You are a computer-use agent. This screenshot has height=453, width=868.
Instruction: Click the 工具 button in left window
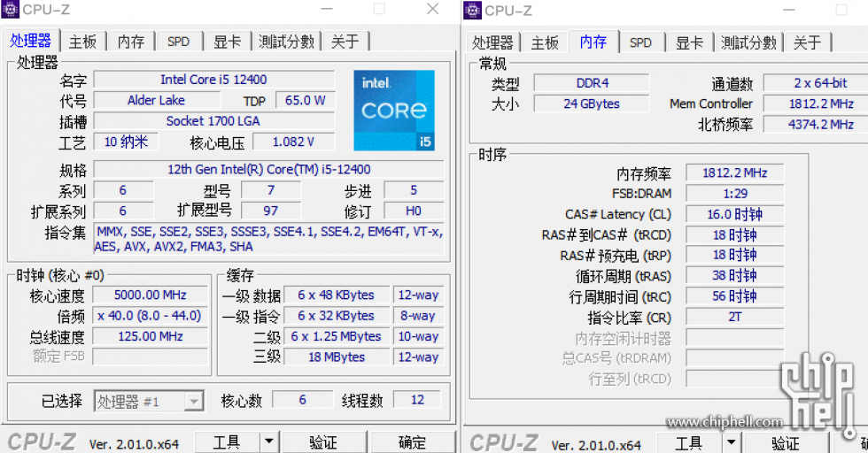(227, 441)
